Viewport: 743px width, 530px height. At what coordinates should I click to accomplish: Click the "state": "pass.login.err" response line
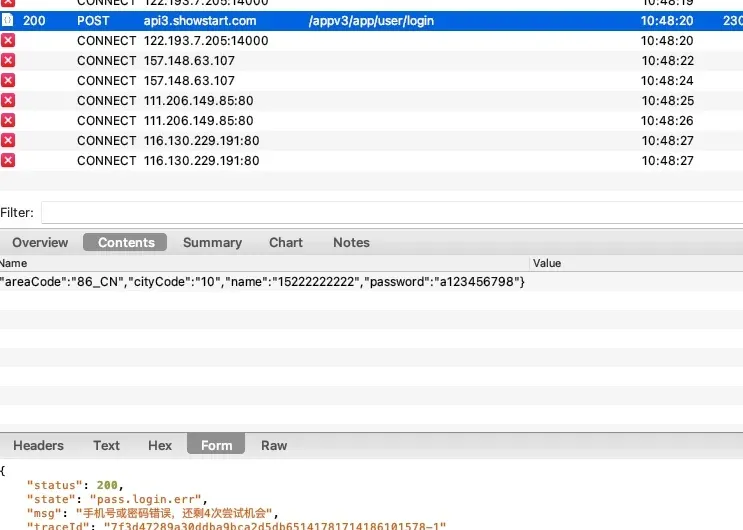[117, 499]
